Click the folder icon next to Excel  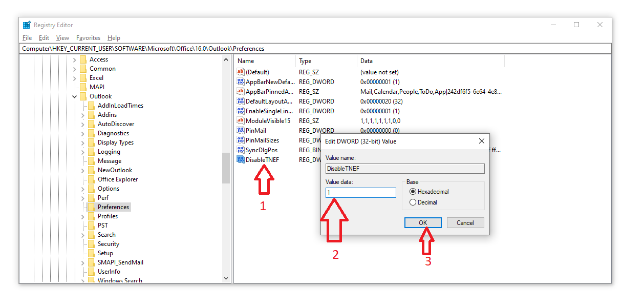point(83,78)
